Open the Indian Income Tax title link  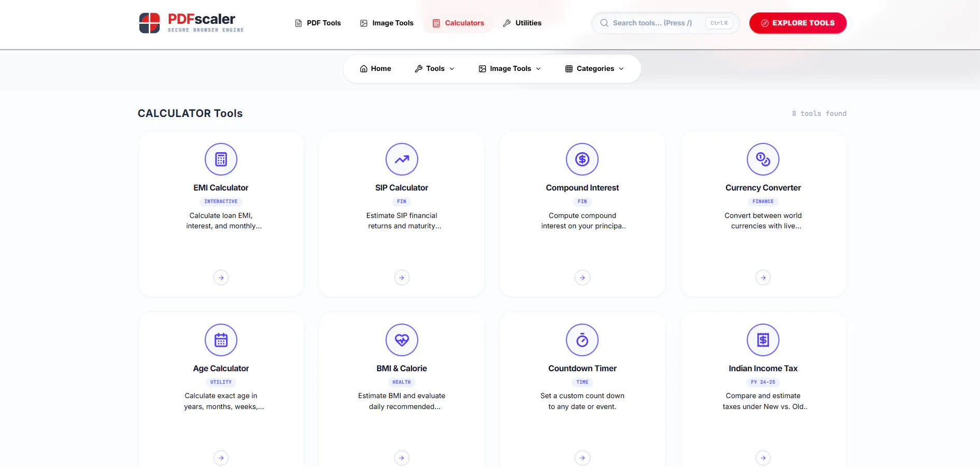763,369
